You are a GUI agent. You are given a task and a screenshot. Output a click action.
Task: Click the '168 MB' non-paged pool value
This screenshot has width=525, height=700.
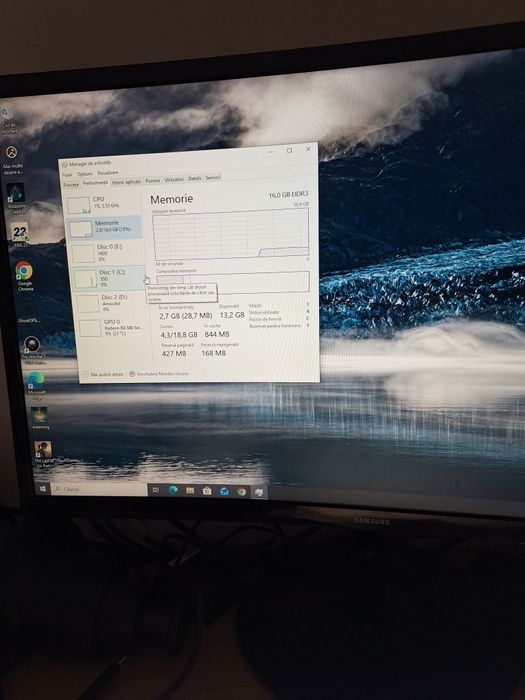213,353
